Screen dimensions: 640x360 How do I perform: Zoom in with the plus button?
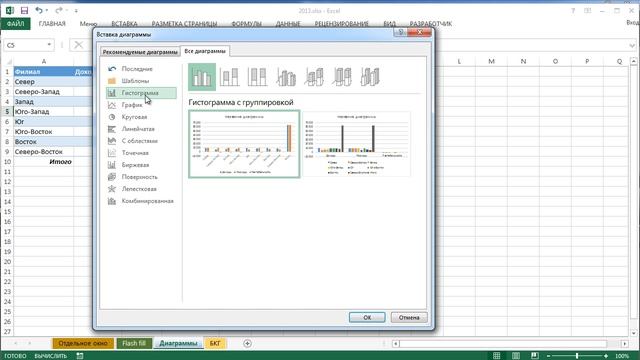[x=606, y=356]
